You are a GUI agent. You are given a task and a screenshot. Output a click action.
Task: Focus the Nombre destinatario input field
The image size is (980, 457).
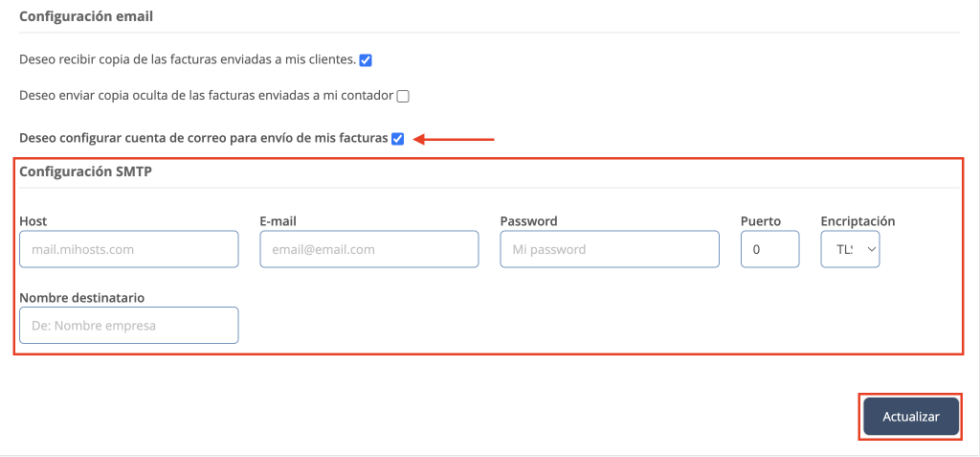tap(128, 326)
